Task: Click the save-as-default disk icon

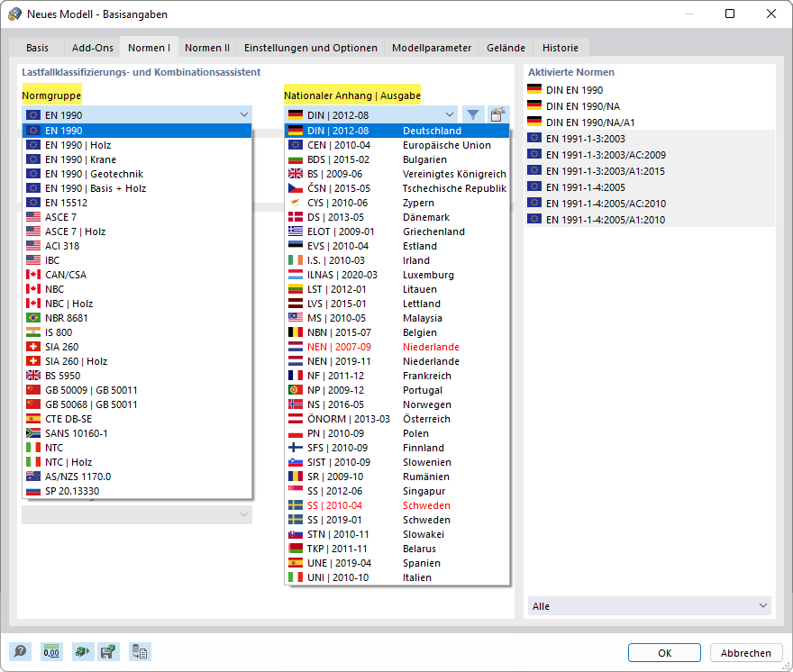Action: [108, 651]
